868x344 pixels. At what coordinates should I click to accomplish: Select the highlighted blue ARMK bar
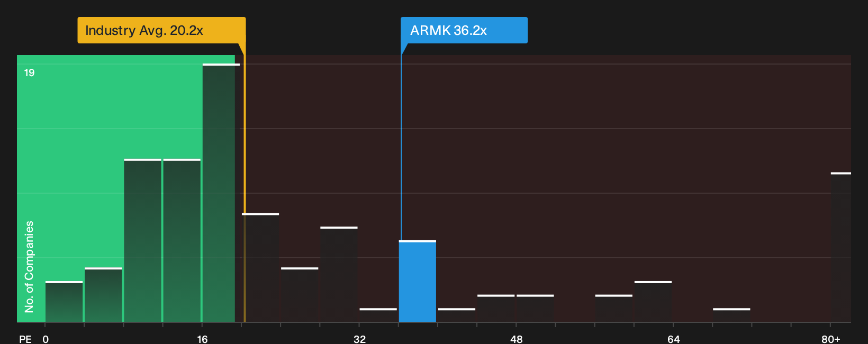pyautogui.click(x=418, y=282)
